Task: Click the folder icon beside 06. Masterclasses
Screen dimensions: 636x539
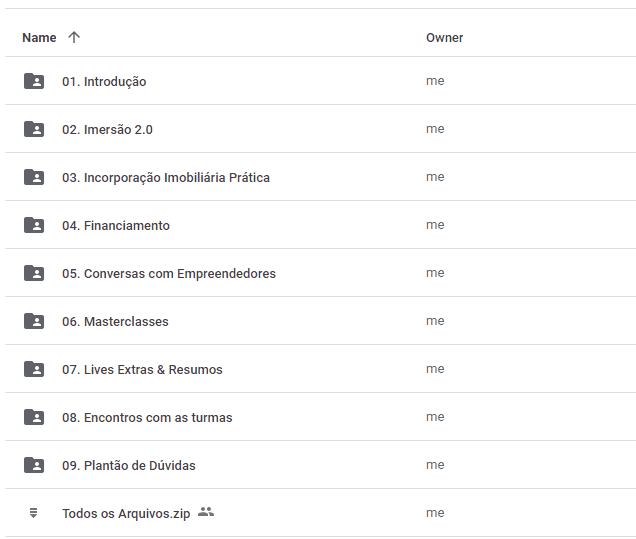Action: tap(34, 321)
